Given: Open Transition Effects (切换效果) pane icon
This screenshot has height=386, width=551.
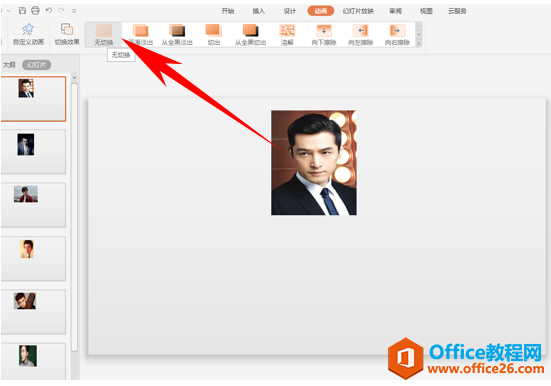Looking at the screenshot, I should click(67, 34).
